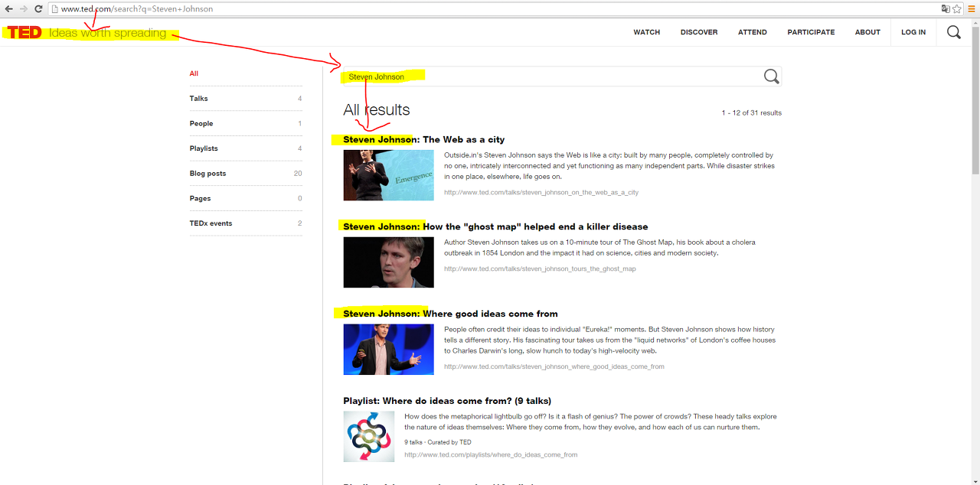Filter results by Talks
Image resolution: width=980 pixels, height=485 pixels.
[199, 99]
